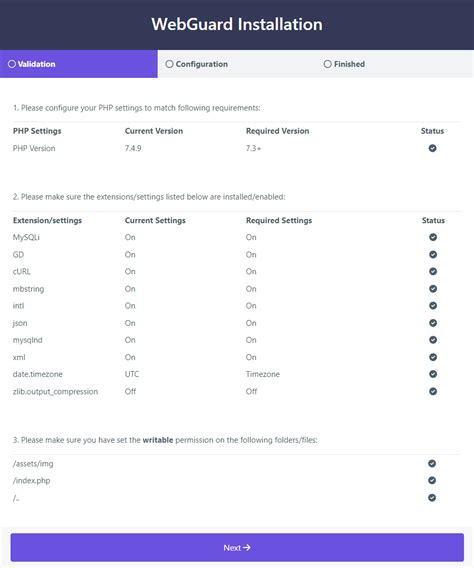Click the PHP Version status checkmark icon
The image size is (474, 568).
point(432,148)
